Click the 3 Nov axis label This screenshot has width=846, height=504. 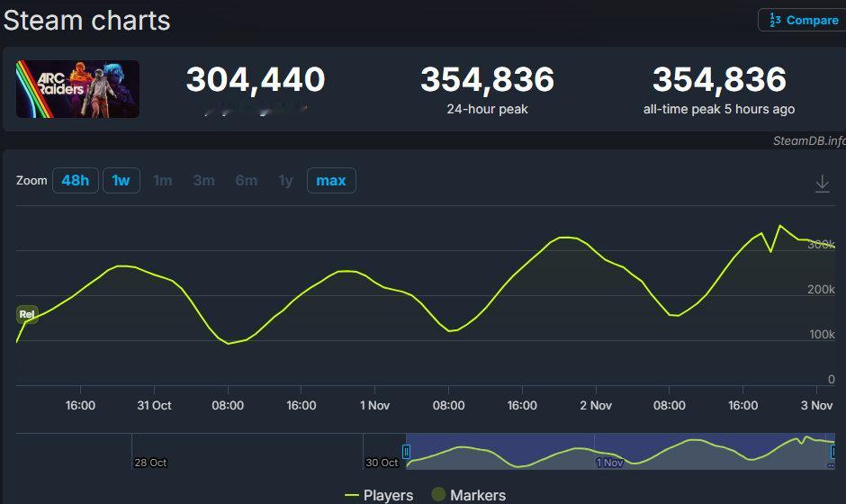[816, 405]
